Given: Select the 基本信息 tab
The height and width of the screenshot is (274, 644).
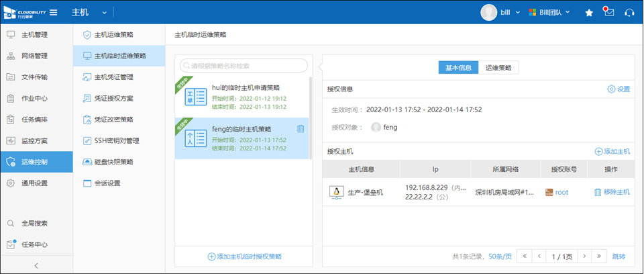Looking at the screenshot, I should [x=458, y=68].
